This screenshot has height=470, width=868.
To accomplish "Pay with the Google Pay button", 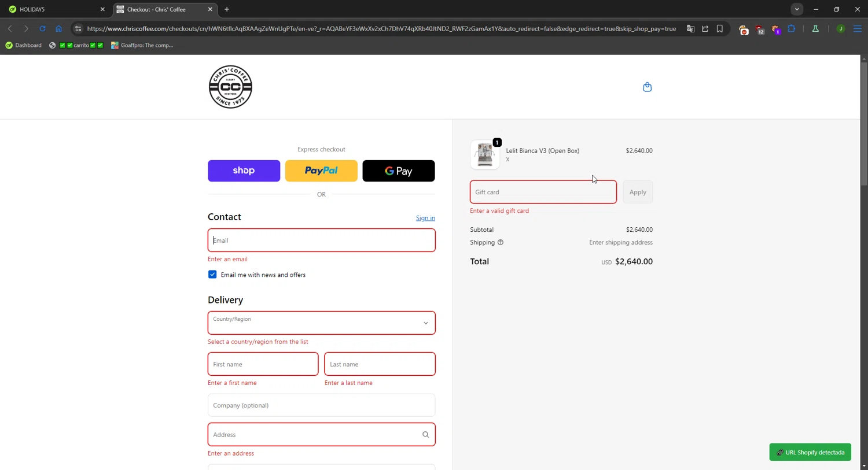I will pyautogui.click(x=398, y=171).
